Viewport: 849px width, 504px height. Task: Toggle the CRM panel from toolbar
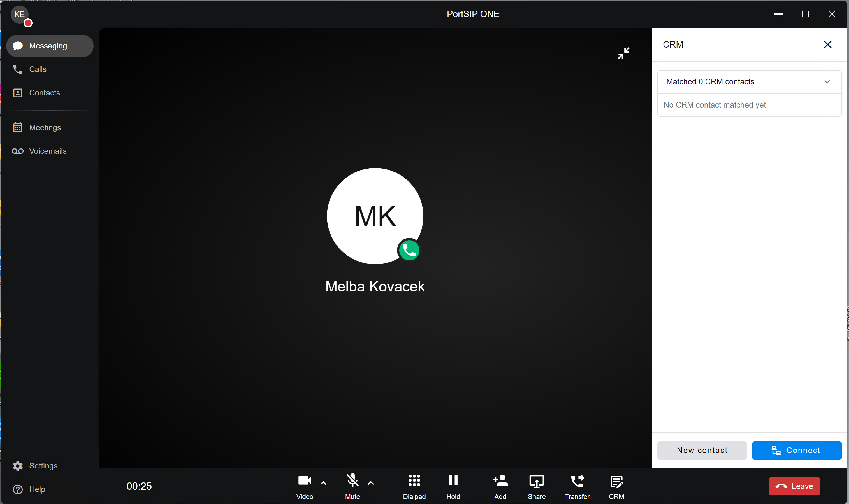[x=616, y=486]
